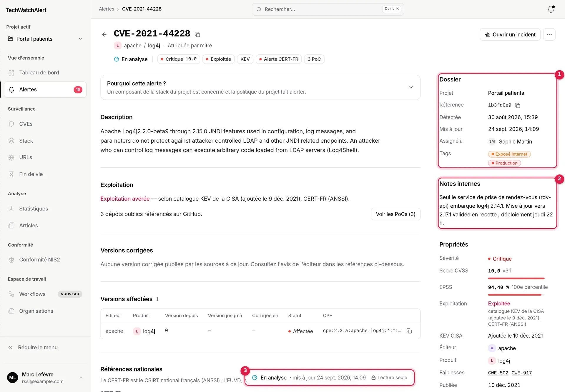The height and width of the screenshot is (392, 565).
Task: Click the SM avatar of Sophie Martin
Action: [492, 141]
